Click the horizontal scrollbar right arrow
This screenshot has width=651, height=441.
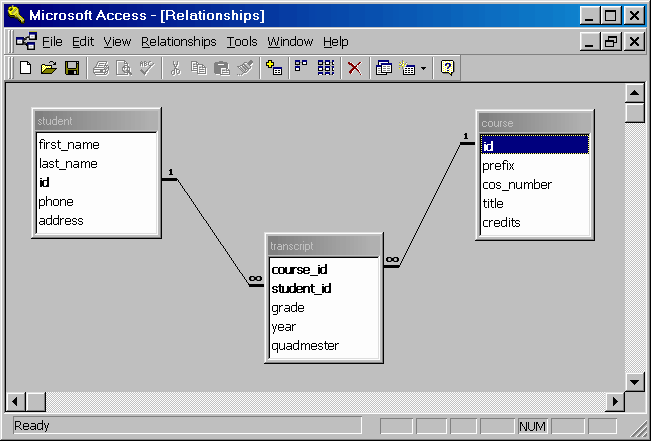(x=615, y=401)
